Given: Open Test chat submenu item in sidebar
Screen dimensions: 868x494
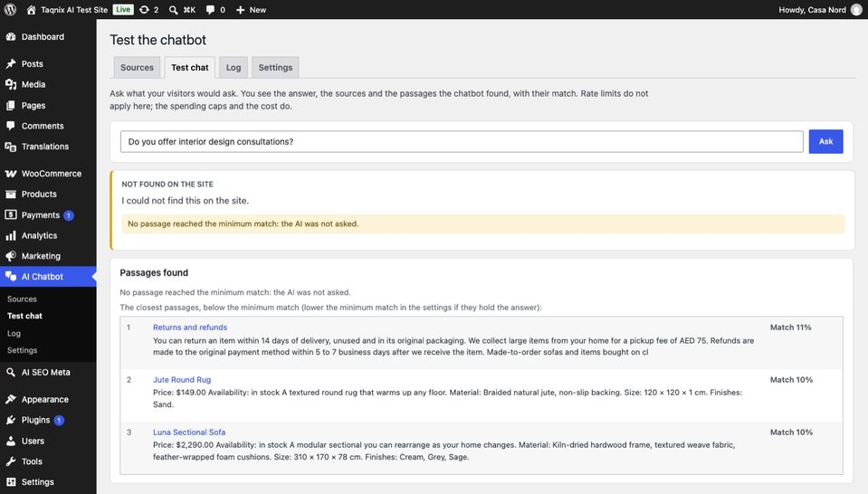Looking at the screenshot, I should coord(25,316).
